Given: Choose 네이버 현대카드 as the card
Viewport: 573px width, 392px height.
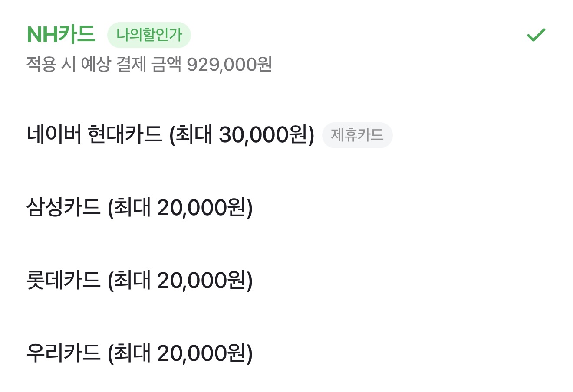Looking at the screenshot, I should point(94,135).
